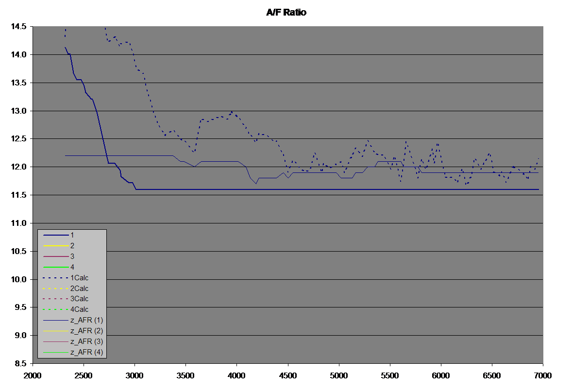Viewport: 572px width, 392px height.
Task: Select the z_AFR (4) legend entry label
Action: [x=86, y=352]
